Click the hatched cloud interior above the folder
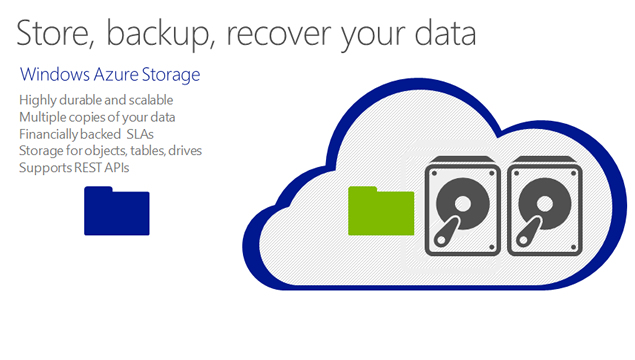This screenshot has height=360, width=635. click(381, 162)
